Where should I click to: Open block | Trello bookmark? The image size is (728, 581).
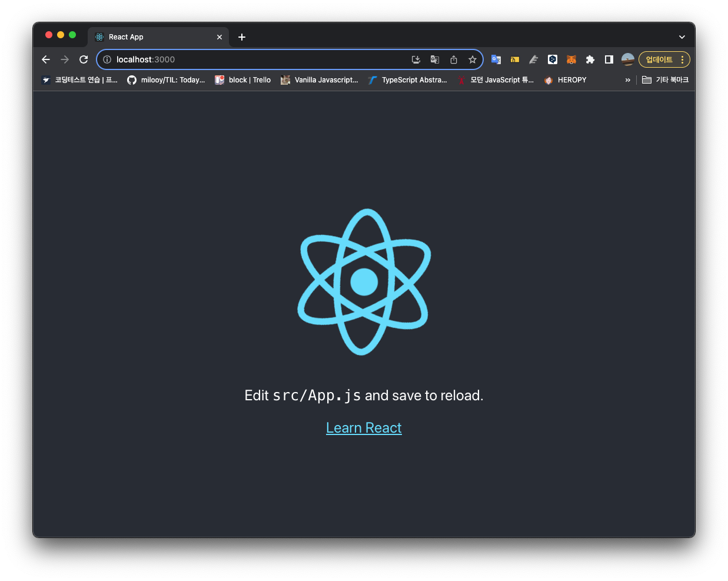coord(243,80)
